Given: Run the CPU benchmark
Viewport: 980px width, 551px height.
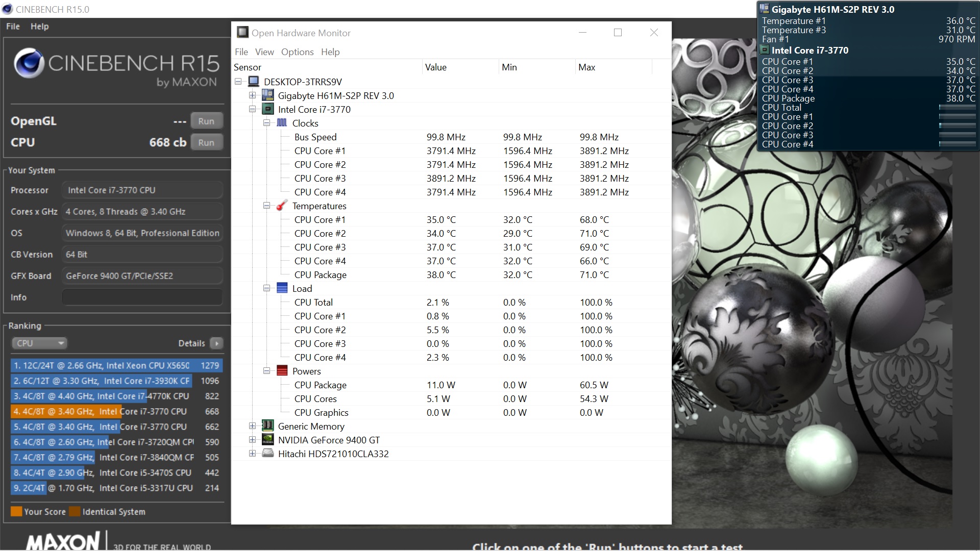Looking at the screenshot, I should (206, 143).
